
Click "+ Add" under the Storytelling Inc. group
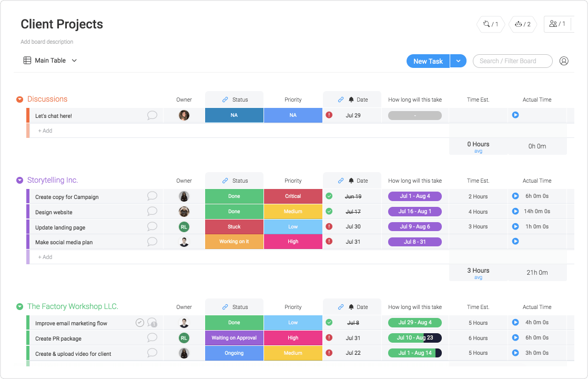point(45,256)
